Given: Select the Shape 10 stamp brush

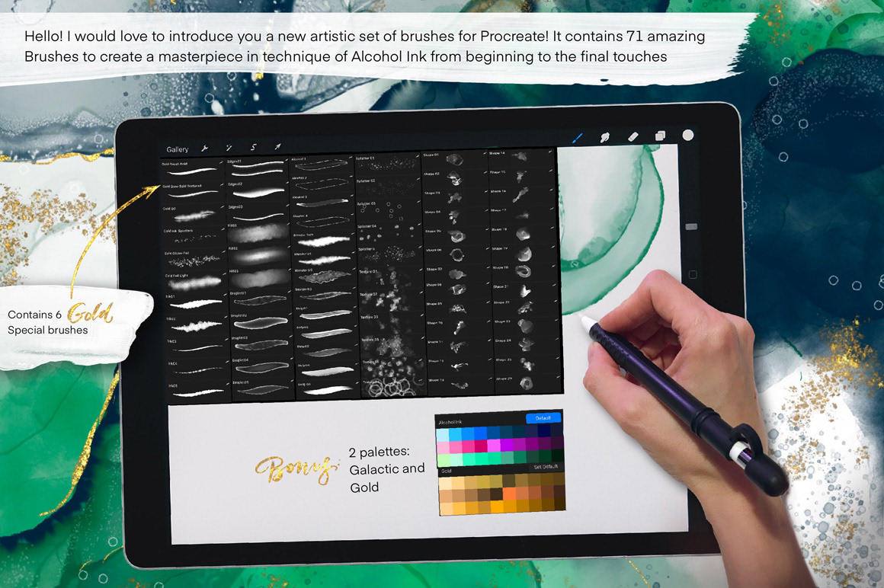Looking at the screenshot, I should pos(458,328).
